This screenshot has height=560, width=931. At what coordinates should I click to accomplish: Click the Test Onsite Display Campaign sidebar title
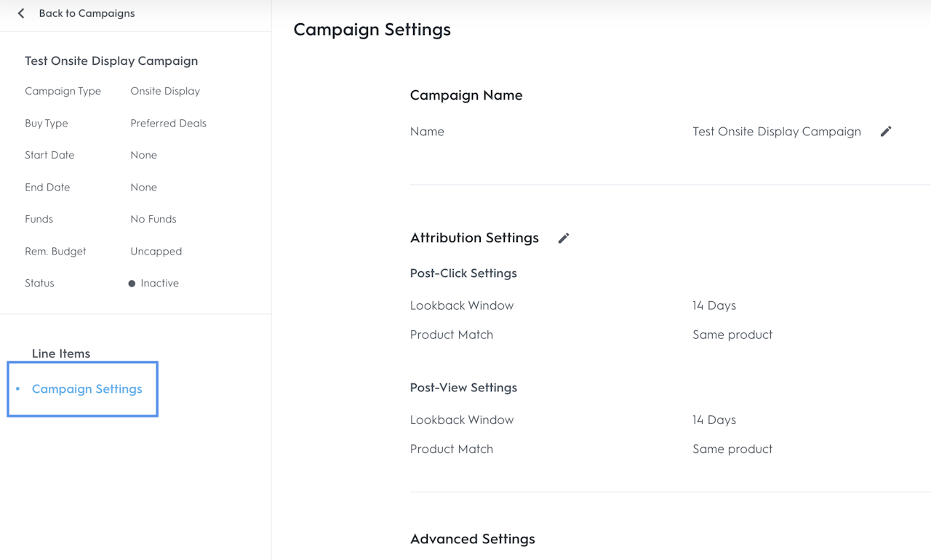(x=111, y=61)
